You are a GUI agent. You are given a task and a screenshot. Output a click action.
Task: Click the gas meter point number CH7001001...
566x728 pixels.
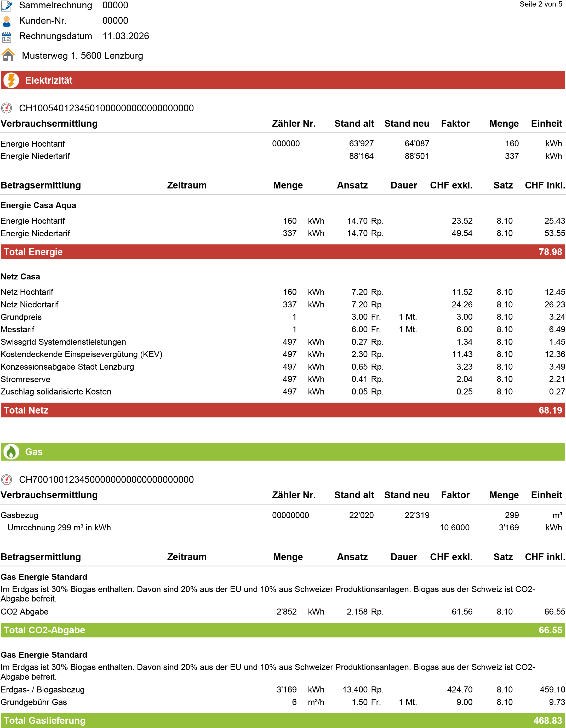106,480
